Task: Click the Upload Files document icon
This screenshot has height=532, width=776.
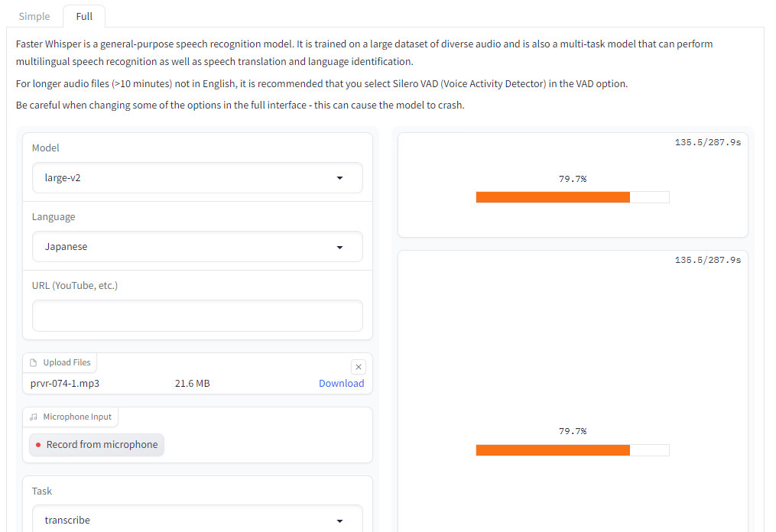Action: pyautogui.click(x=33, y=363)
